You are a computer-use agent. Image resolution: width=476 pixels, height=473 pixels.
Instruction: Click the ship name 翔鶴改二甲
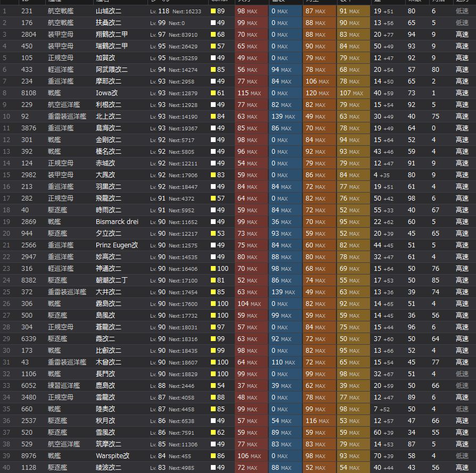[112, 35]
